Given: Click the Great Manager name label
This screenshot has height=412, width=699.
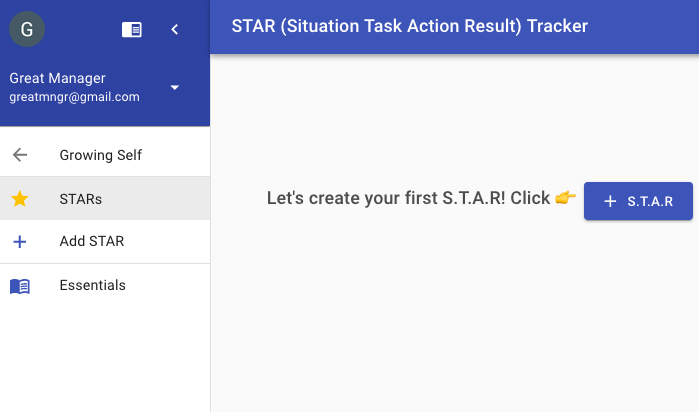Looking at the screenshot, I should tap(58, 78).
